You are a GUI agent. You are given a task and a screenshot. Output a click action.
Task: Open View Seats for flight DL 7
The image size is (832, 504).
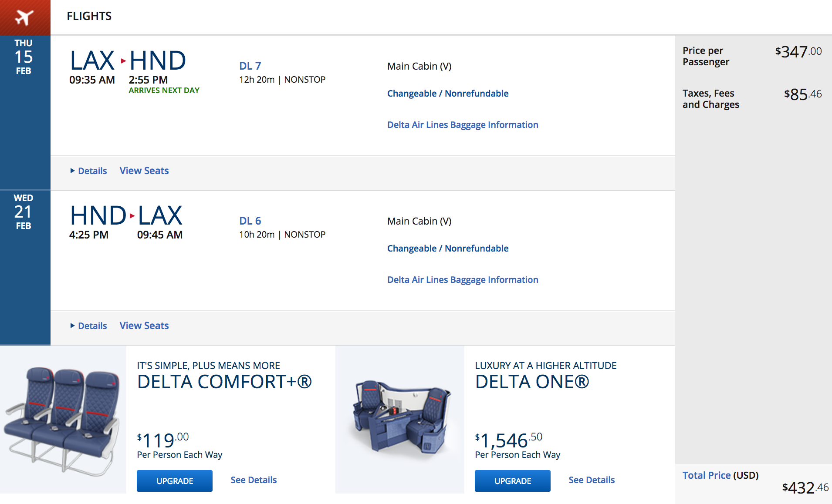click(x=144, y=171)
